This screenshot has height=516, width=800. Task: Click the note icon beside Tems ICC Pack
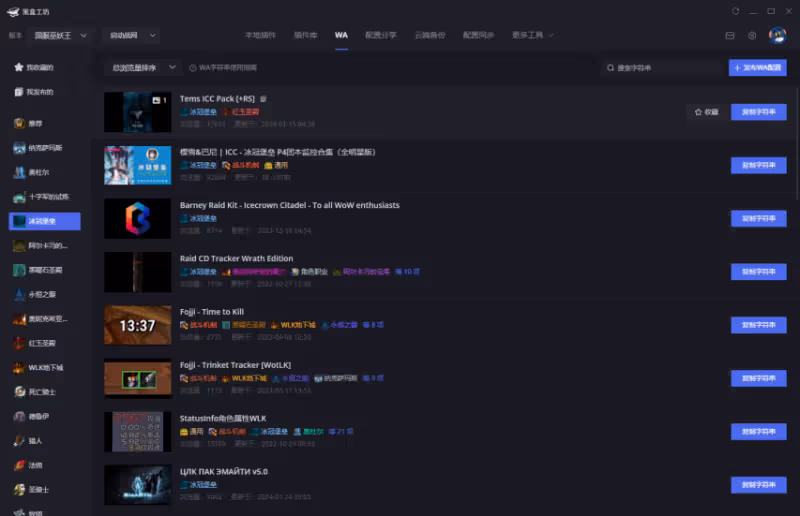click(263, 99)
